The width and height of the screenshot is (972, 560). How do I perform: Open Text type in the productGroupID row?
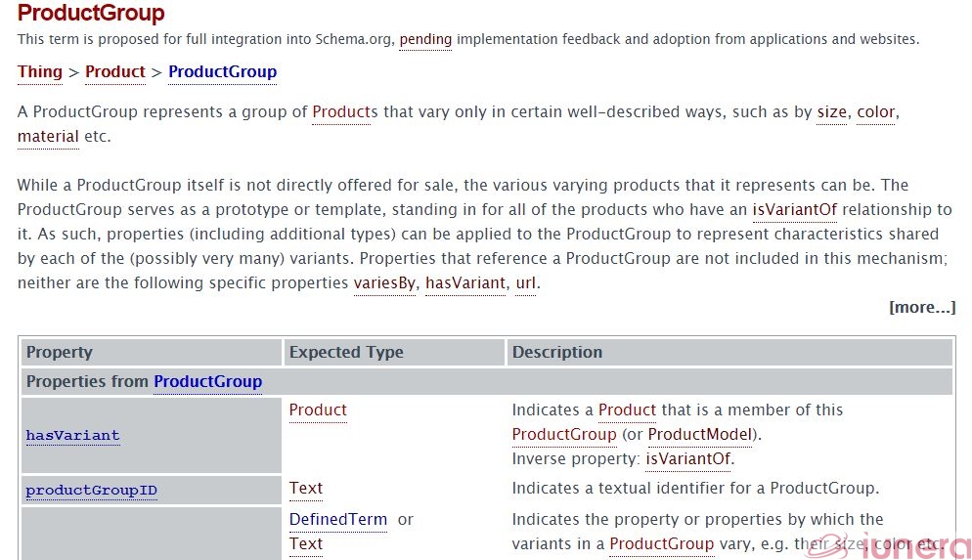(306, 488)
